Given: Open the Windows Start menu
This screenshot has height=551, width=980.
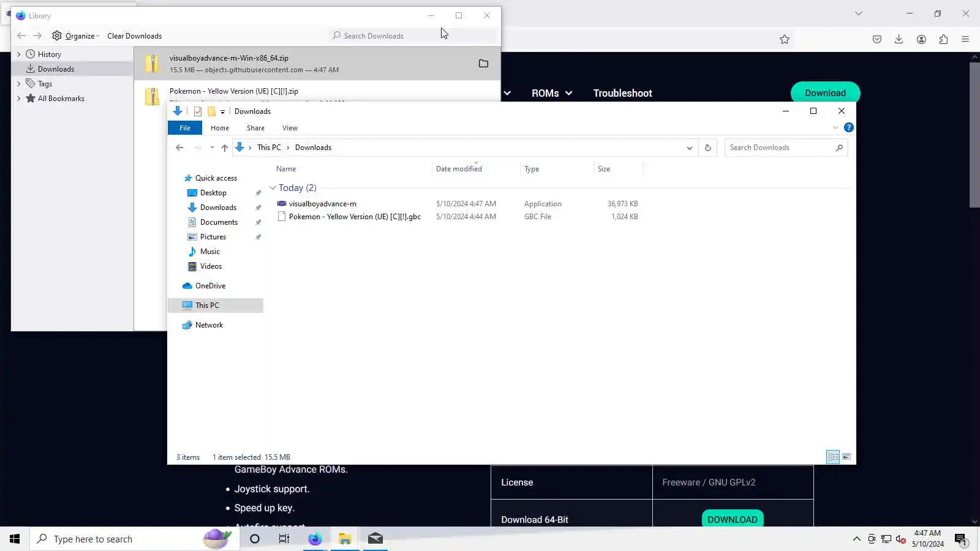Looking at the screenshot, I should (x=15, y=539).
